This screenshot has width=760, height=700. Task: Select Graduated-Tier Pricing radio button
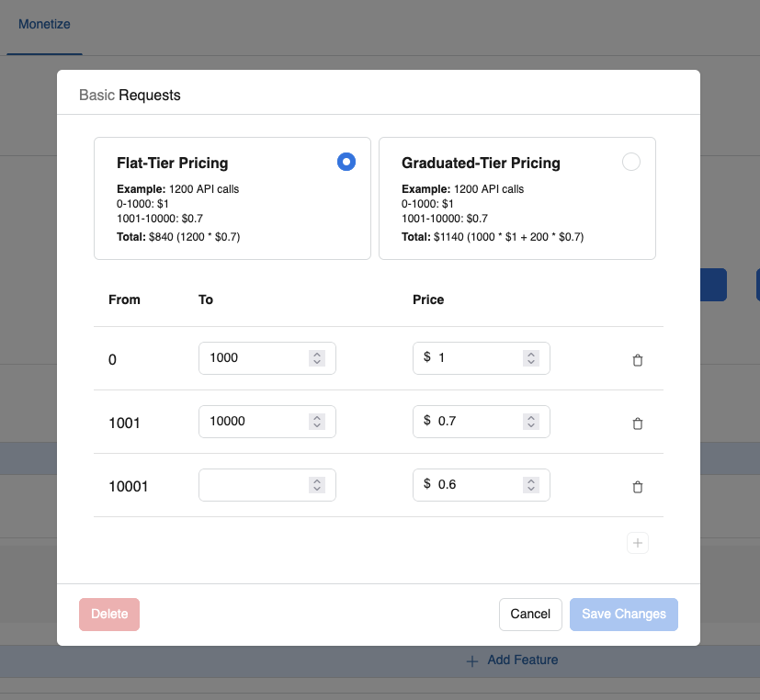(x=631, y=162)
